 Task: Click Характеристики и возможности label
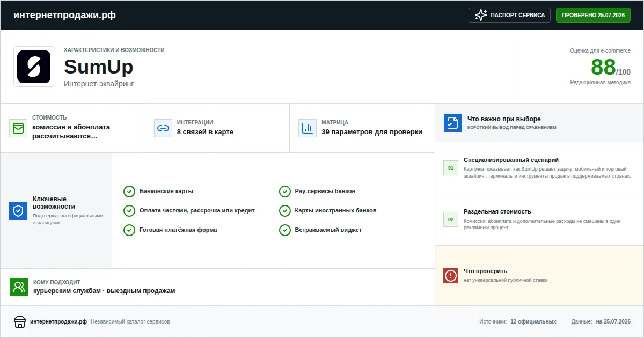pos(114,50)
